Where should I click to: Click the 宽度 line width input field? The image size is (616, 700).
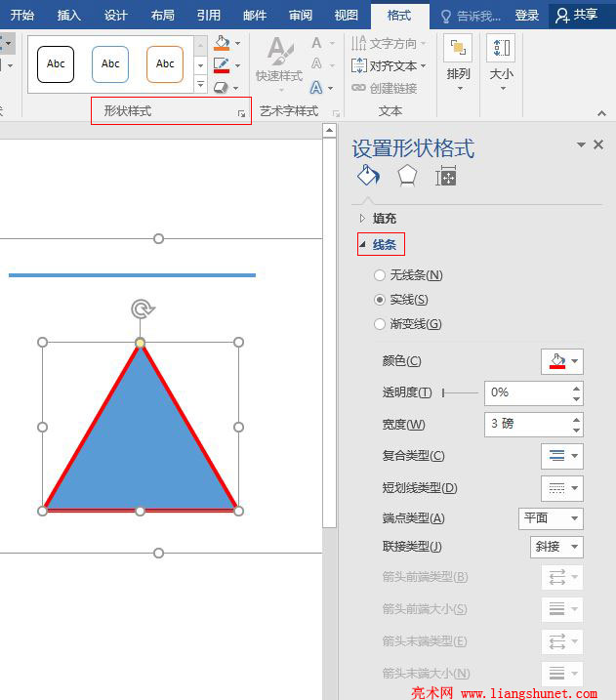(527, 424)
